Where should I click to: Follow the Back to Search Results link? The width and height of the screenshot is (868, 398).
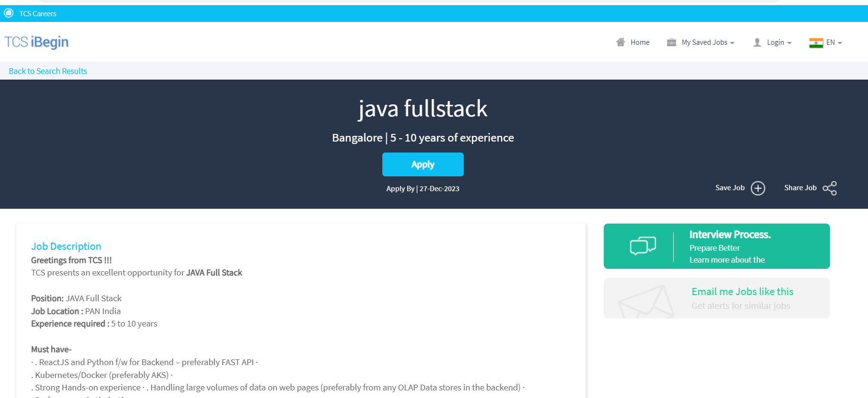(x=48, y=71)
